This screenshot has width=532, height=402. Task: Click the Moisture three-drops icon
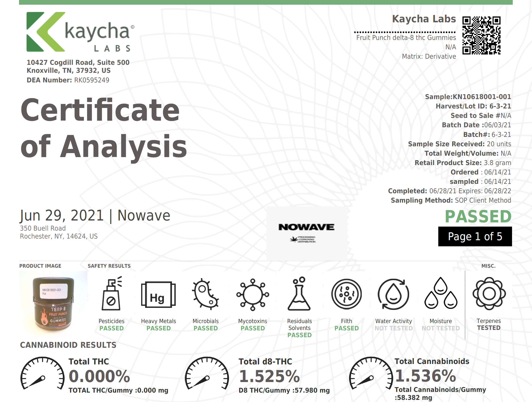tap(441, 293)
